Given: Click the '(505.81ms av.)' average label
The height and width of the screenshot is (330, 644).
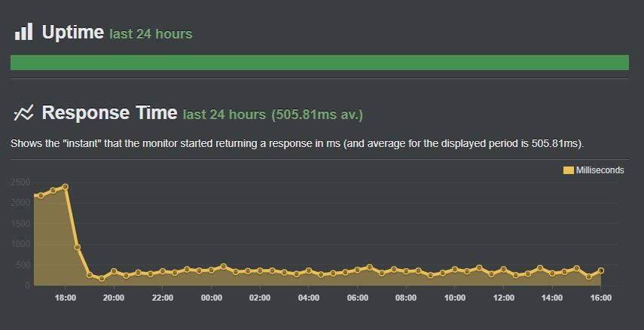Looking at the screenshot, I should 317,115.
